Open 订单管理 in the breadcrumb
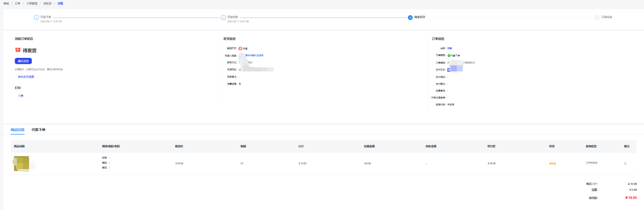 [x=32, y=4]
